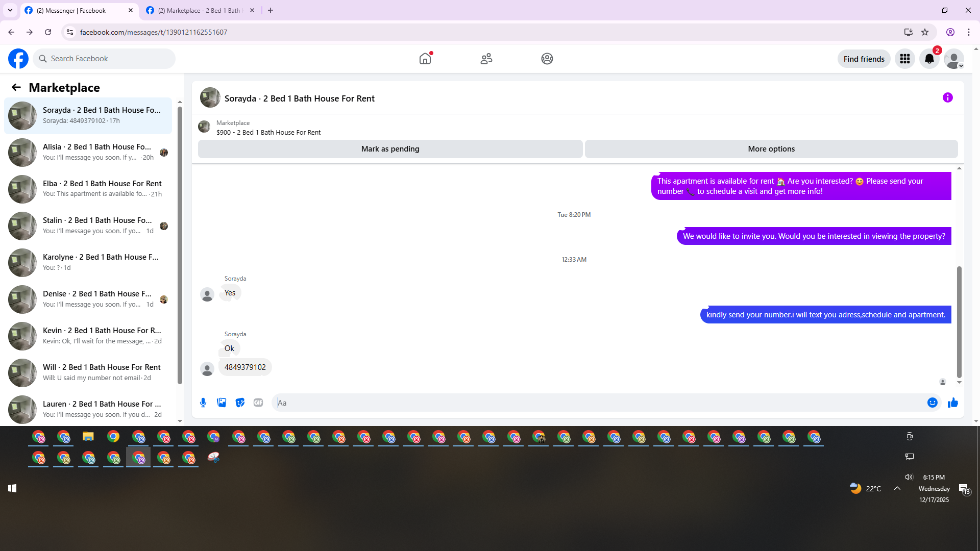Image resolution: width=980 pixels, height=551 pixels.
Task: Expand account profile dropdown
Action: [x=953, y=59]
